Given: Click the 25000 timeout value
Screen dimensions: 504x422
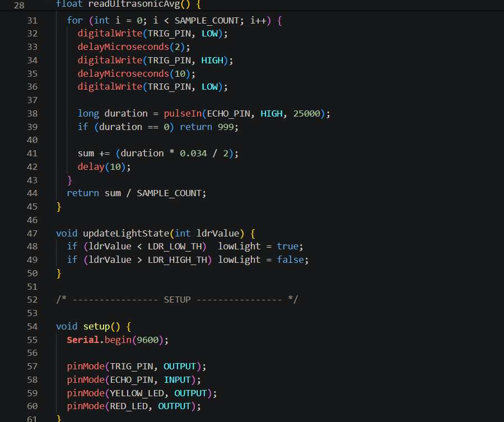Looking at the screenshot, I should 306,113.
